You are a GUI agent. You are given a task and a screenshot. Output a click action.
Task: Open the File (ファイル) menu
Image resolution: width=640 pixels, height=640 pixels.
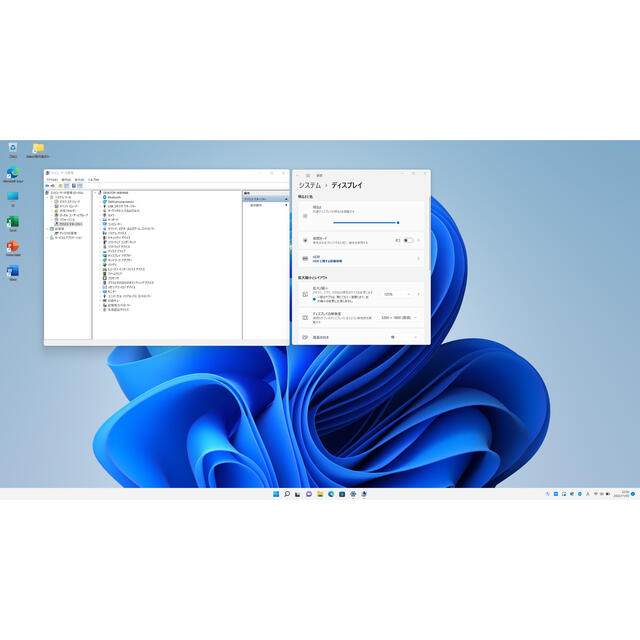pos(52,180)
